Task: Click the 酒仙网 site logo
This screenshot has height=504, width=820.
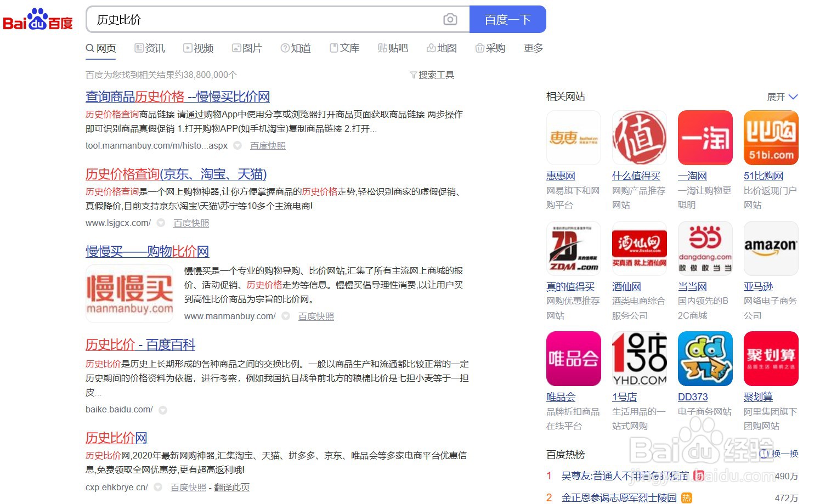Action: 640,248
